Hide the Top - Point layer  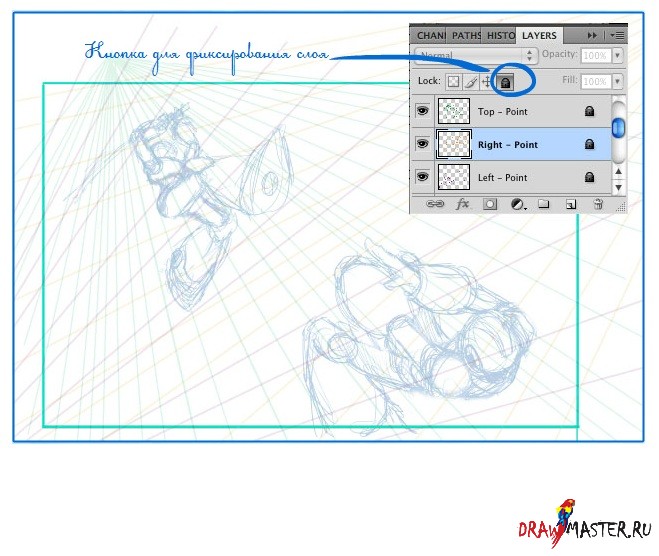click(422, 111)
